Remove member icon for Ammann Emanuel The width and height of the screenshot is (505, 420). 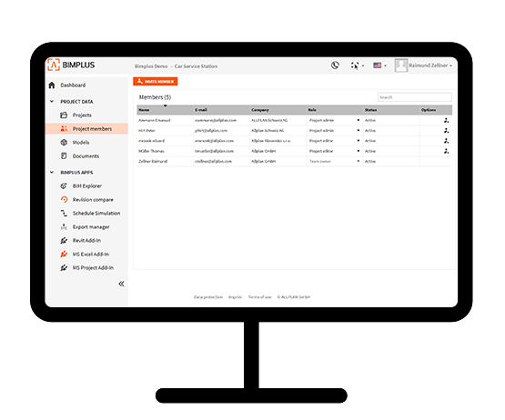(446, 120)
